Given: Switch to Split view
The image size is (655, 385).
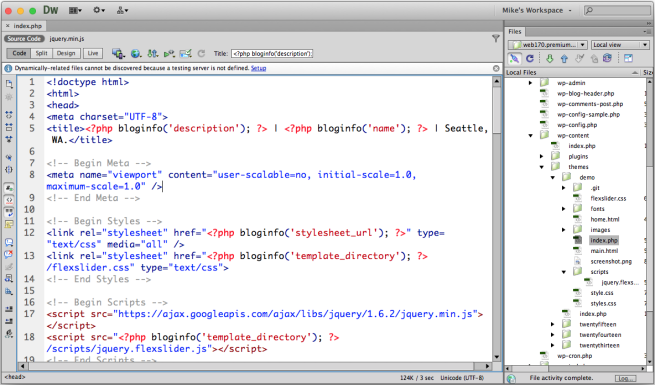Looking at the screenshot, I should (x=41, y=53).
